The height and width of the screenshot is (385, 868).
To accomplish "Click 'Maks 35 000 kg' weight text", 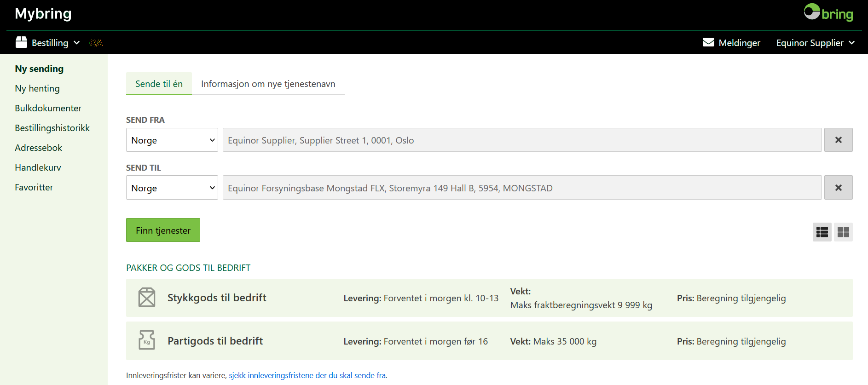I will [x=565, y=341].
